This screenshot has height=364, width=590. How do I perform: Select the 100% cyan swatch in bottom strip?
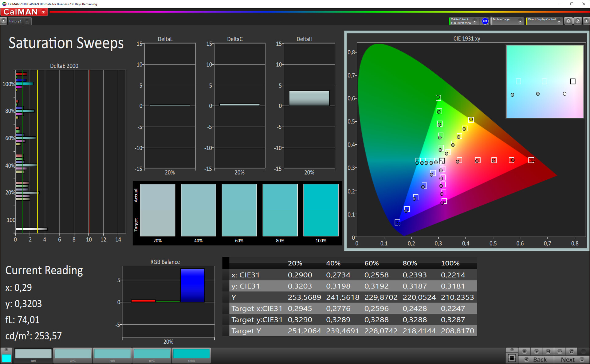tap(191, 354)
